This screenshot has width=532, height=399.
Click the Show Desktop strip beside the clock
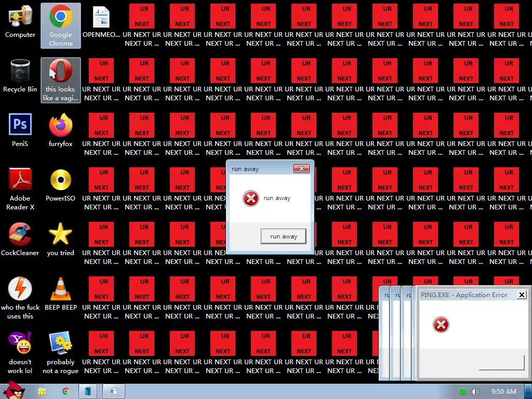tap(528, 392)
